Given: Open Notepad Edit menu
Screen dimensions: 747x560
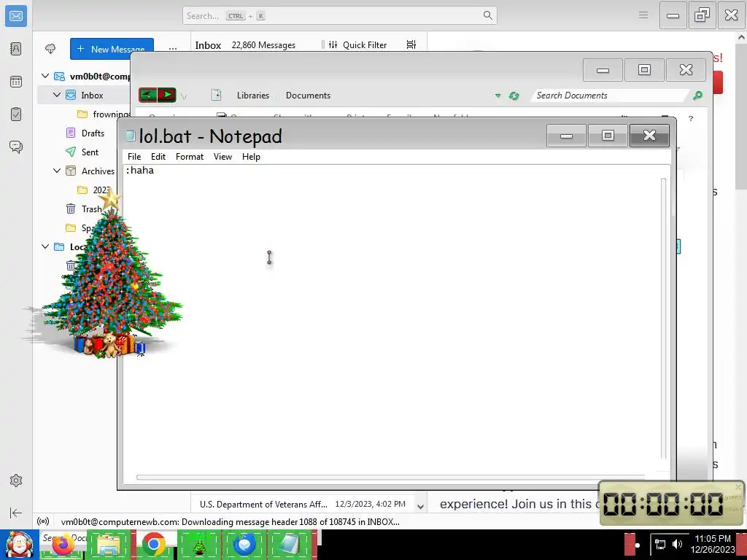Looking at the screenshot, I should point(158,157).
